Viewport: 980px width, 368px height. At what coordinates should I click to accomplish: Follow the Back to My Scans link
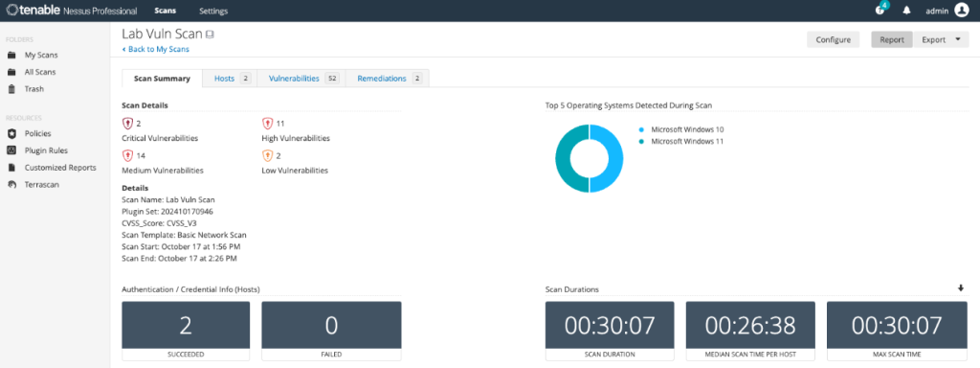[x=156, y=49]
